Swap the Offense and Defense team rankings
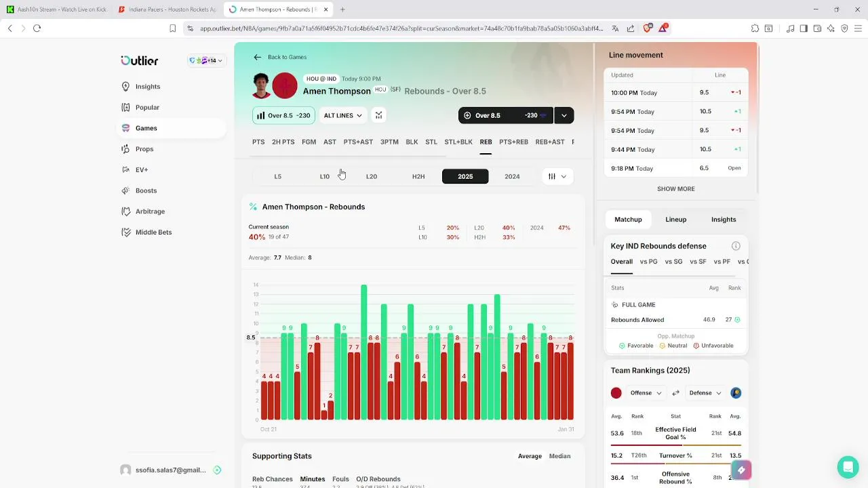This screenshot has width=868, height=488. [675, 393]
